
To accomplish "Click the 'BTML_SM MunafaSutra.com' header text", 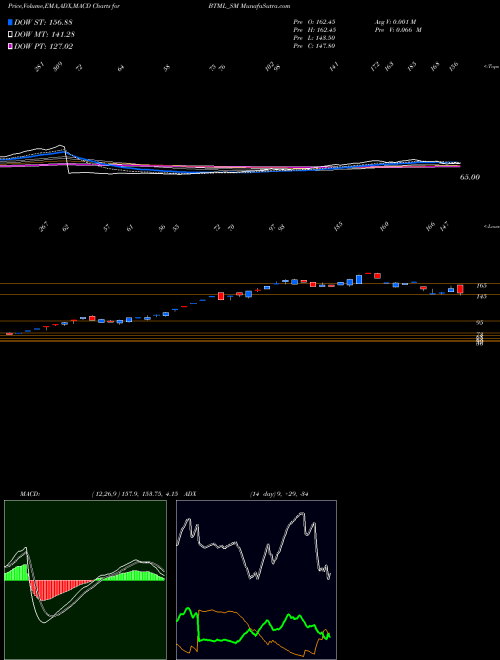I will [249, 7].
